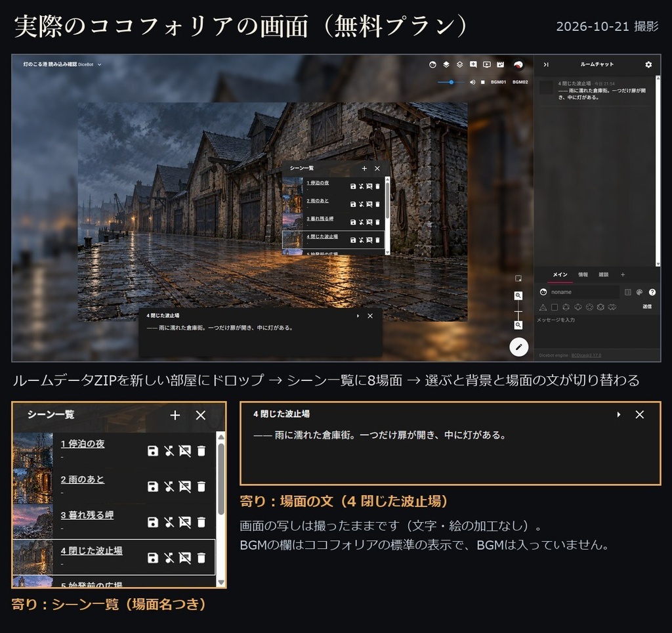672x633 pixels.
Task: Delete scene 2 雨のあと in enlarged list
Action: tap(201, 487)
